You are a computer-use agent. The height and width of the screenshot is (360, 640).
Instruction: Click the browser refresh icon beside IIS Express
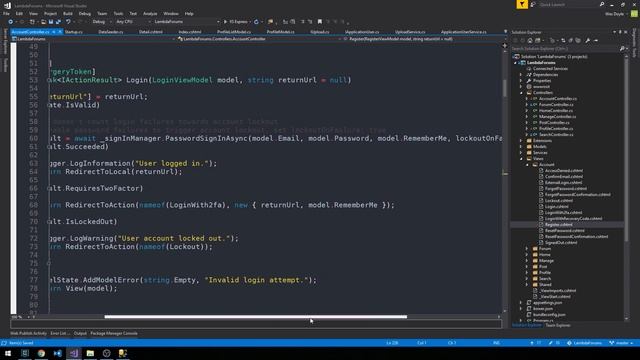(256, 22)
